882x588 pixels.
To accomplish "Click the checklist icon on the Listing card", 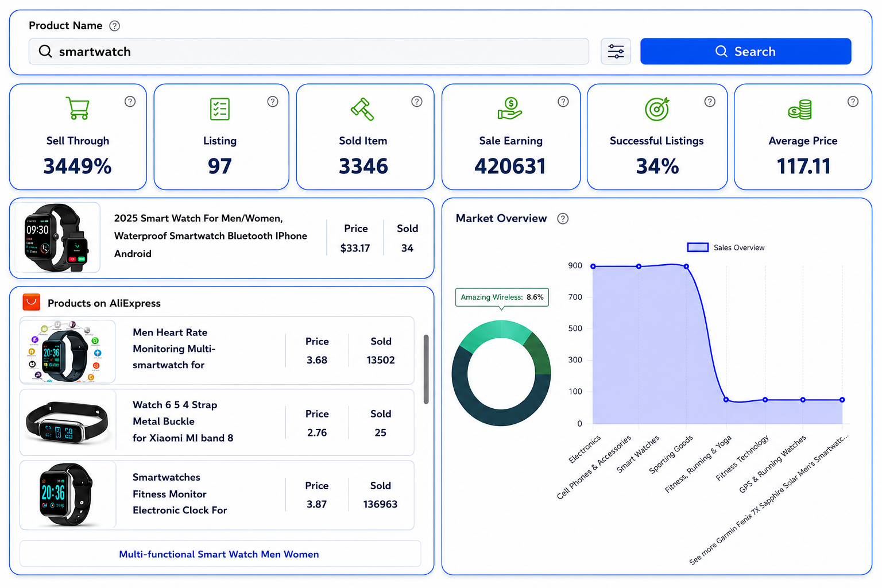I will tap(220, 109).
